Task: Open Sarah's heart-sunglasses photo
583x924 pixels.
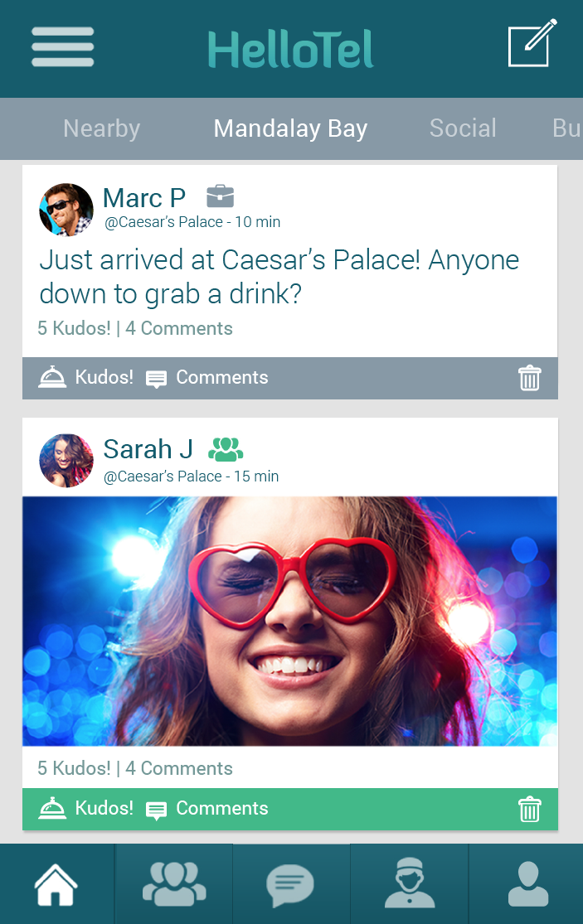Action: 291,622
